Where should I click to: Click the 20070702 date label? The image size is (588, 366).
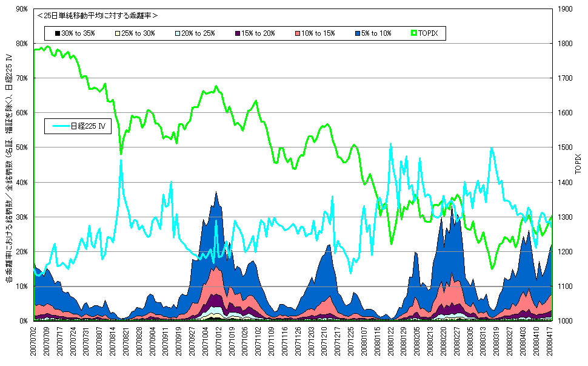pyautogui.click(x=34, y=341)
